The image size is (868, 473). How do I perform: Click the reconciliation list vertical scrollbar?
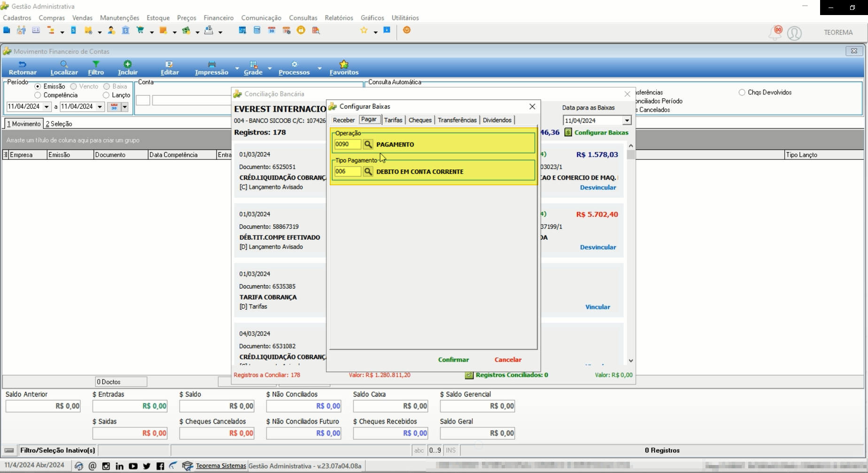coord(630,253)
